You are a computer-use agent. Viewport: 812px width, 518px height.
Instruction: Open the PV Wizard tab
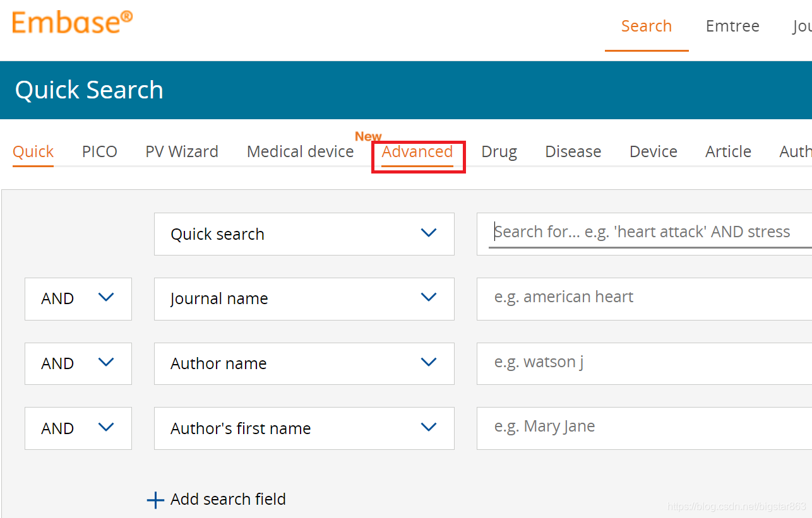tap(182, 151)
